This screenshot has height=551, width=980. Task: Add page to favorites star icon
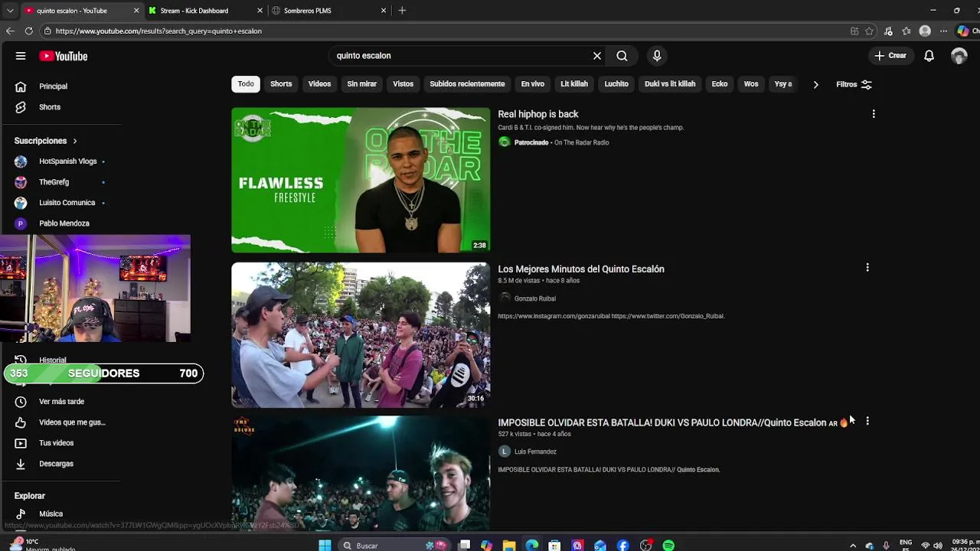click(870, 31)
